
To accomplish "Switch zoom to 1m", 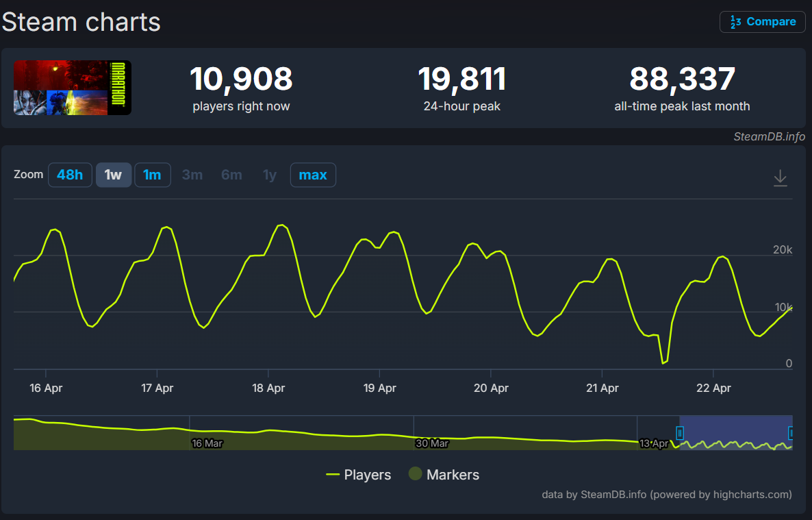I will click(x=152, y=175).
